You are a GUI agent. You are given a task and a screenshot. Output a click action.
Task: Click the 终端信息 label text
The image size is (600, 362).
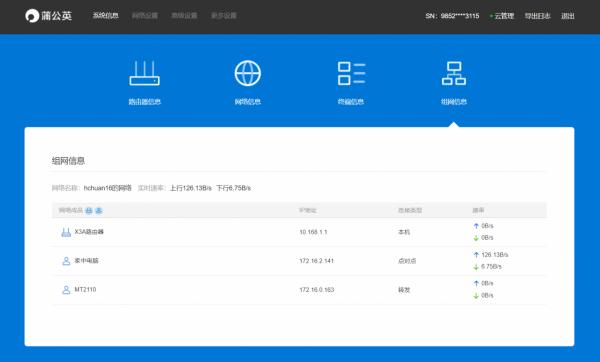351,102
